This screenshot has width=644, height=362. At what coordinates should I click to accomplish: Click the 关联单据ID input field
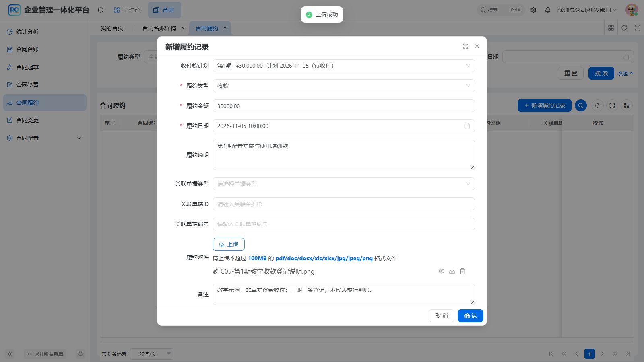pyautogui.click(x=343, y=204)
